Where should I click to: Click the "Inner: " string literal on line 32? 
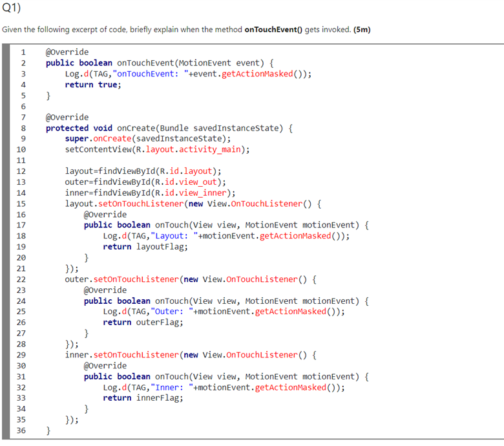(172, 388)
